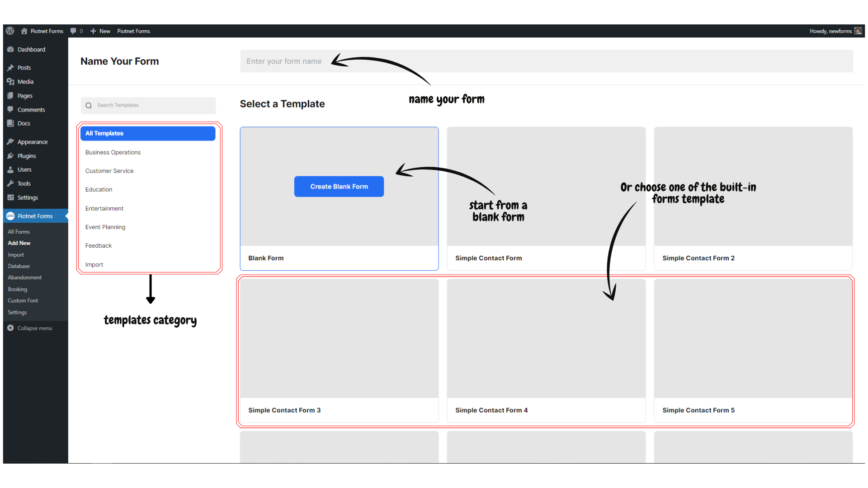Focus the Enter your form name field
868x488 pixels.
click(x=547, y=61)
